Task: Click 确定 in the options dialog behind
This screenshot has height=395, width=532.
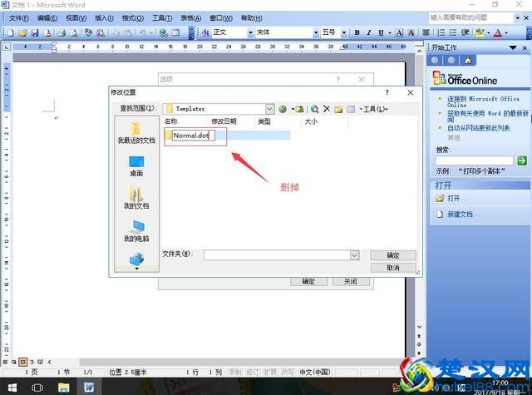Action: 308,281
